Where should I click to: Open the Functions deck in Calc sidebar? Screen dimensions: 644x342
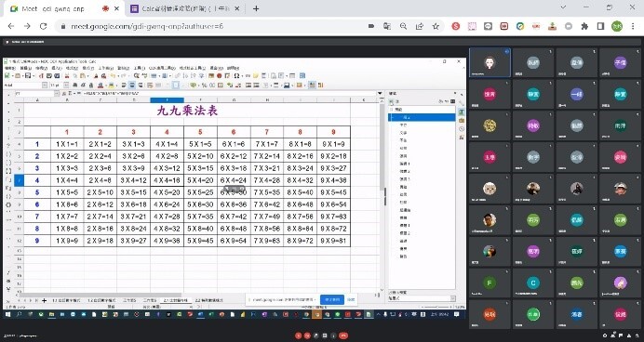(462, 138)
